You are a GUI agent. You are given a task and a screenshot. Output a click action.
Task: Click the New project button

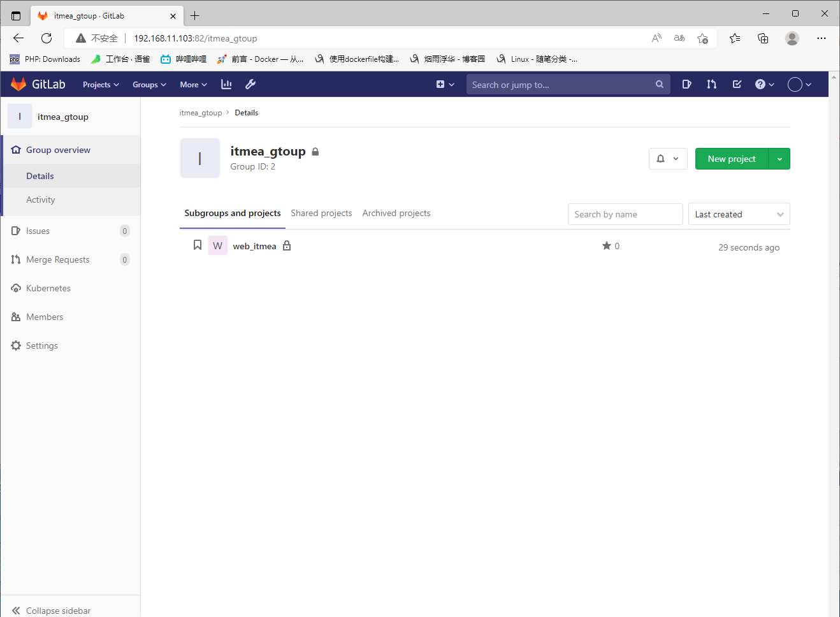pyautogui.click(x=732, y=159)
